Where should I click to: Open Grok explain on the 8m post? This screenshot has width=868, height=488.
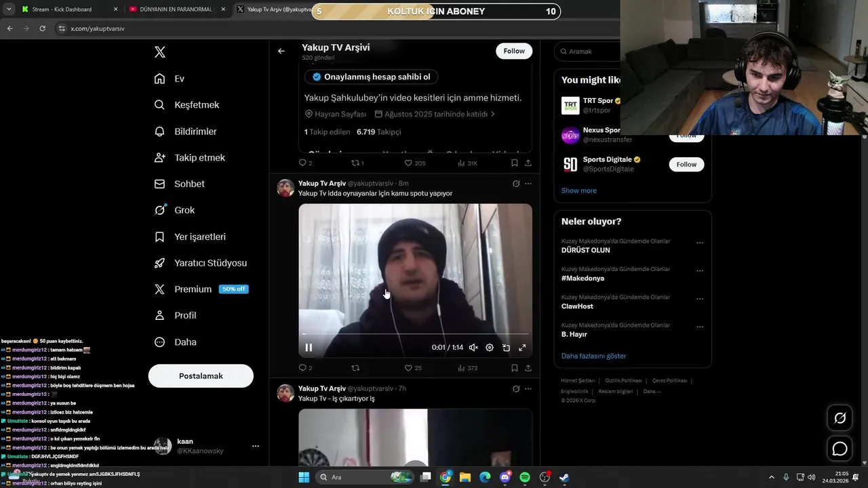(516, 184)
